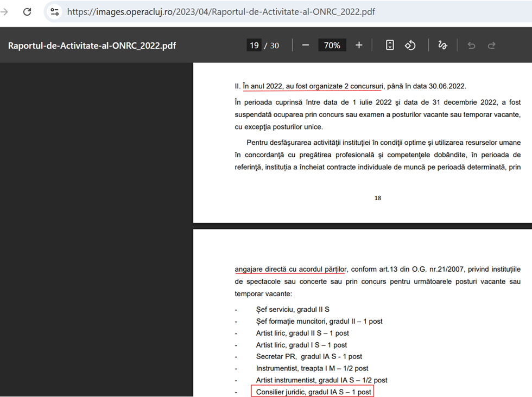Click the Raportul-de-Activitate-al-ONRC_2022.pdf title
The image size is (532, 397).
[92, 46]
